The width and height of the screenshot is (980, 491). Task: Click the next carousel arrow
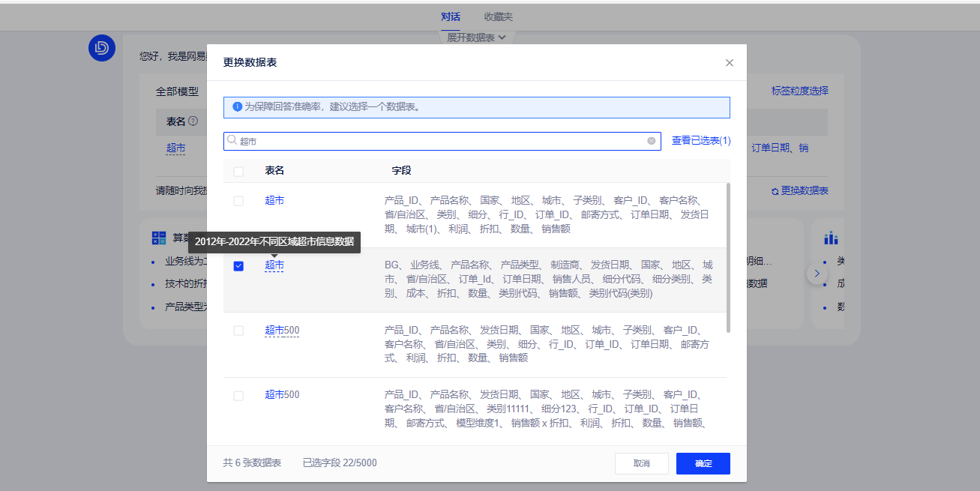click(x=817, y=274)
